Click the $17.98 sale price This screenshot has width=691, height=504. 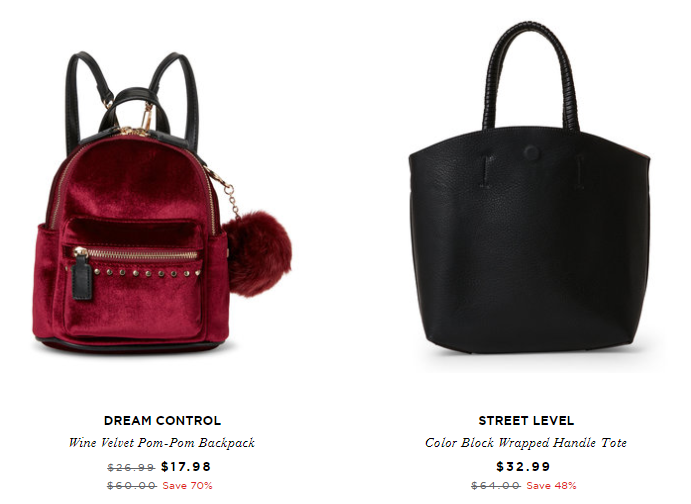[x=186, y=467]
